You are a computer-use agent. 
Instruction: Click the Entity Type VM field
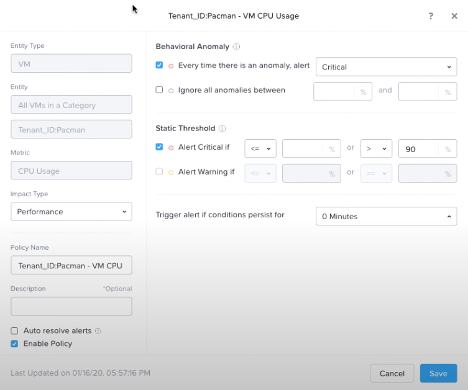point(71,64)
